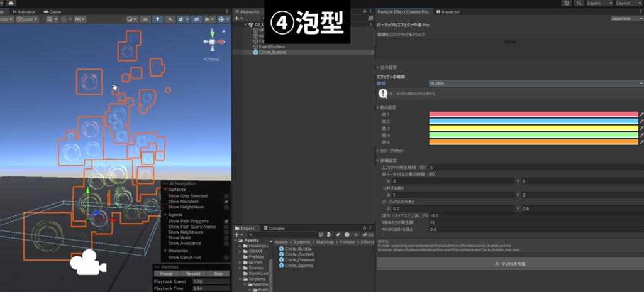Viewport: 644px width, 292px height.
Task: Toggle the Persp projection label
Action: pos(212,59)
